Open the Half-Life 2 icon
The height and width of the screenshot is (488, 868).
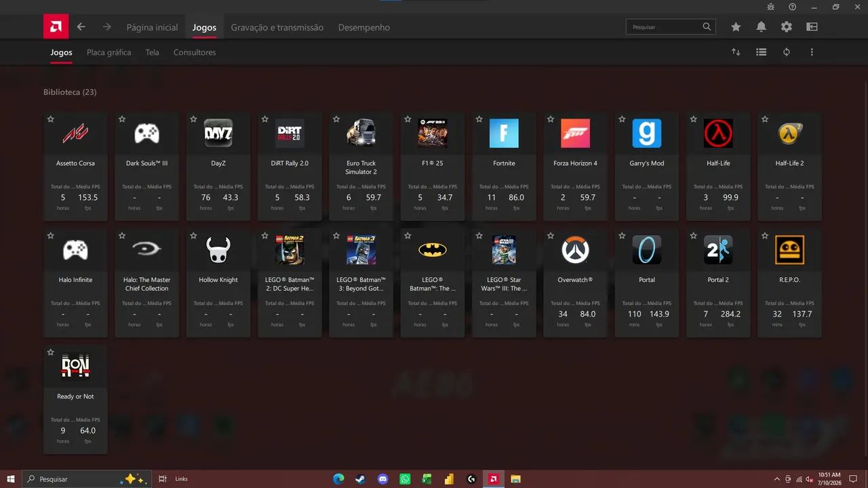click(x=789, y=134)
